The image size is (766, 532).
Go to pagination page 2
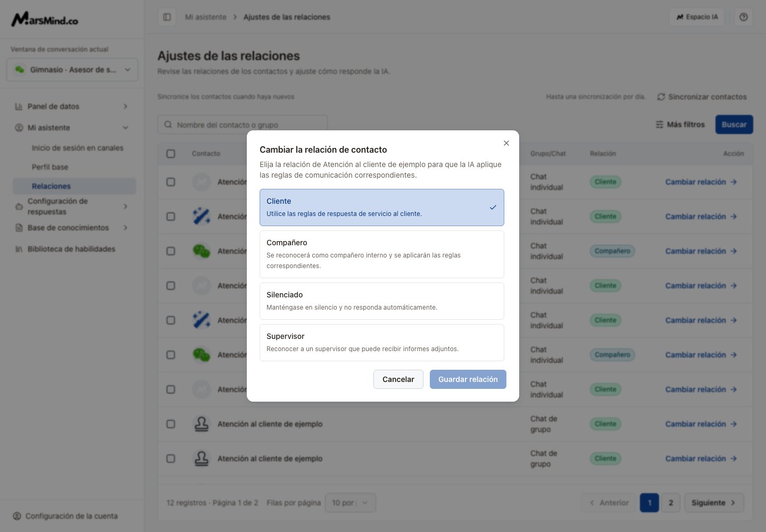[x=671, y=503]
